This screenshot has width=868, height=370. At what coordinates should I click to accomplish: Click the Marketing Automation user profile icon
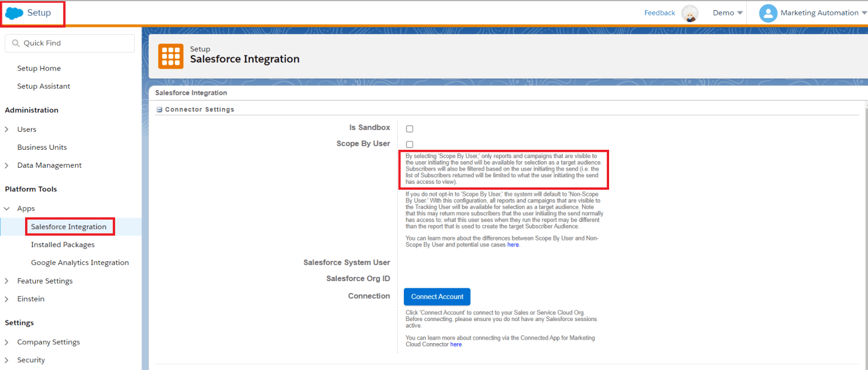(x=768, y=13)
